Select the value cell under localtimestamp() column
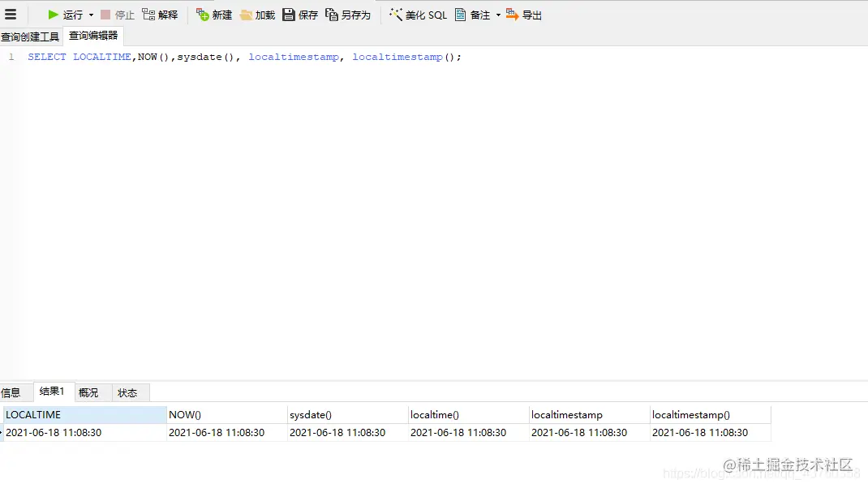 (711, 432)
